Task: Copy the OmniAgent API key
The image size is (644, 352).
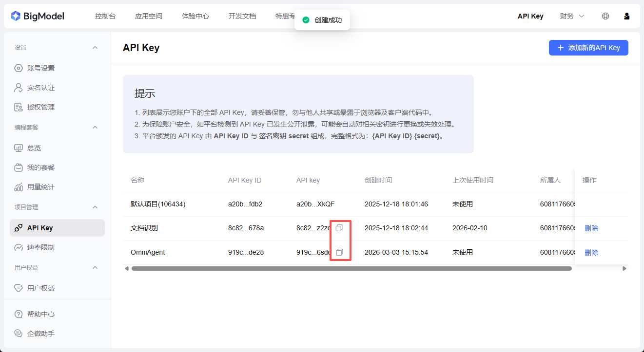Action: tap(339, 252)
